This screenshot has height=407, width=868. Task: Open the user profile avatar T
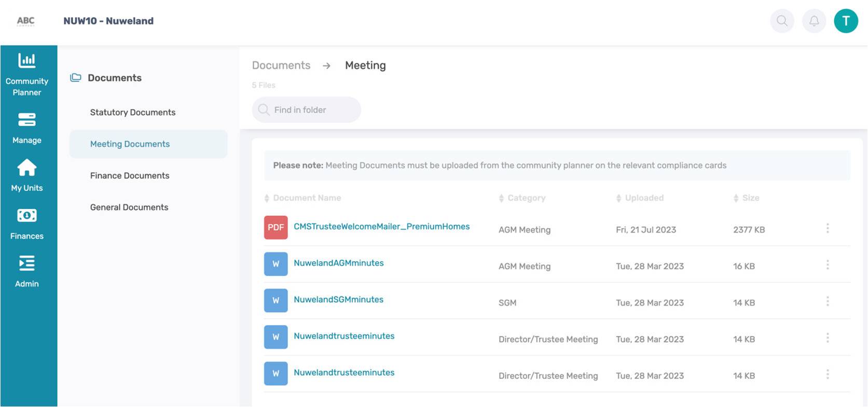(846, 21)
